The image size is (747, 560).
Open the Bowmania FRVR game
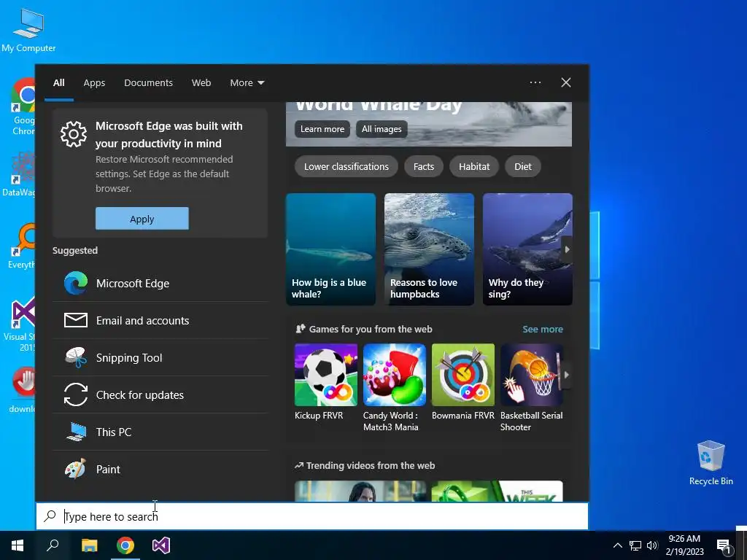coord(463,382)
